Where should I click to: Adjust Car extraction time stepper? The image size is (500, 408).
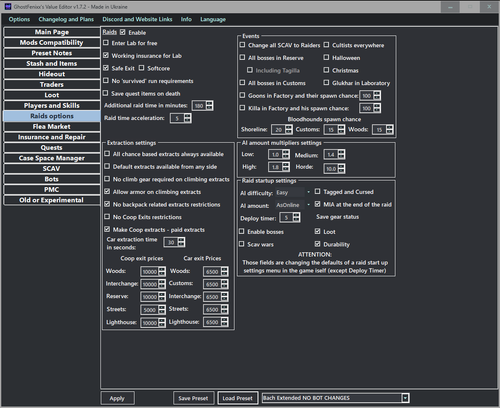181,242
